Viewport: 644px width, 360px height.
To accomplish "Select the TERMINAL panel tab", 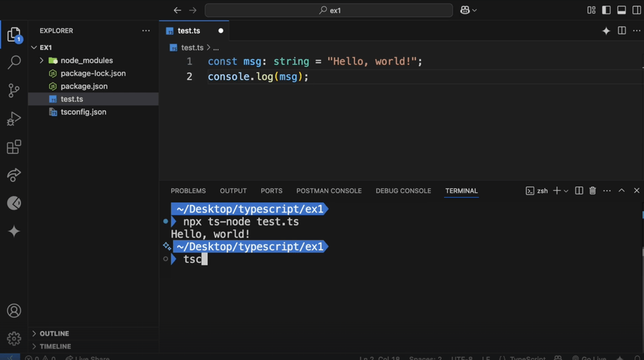I will (x=462, y=191).
